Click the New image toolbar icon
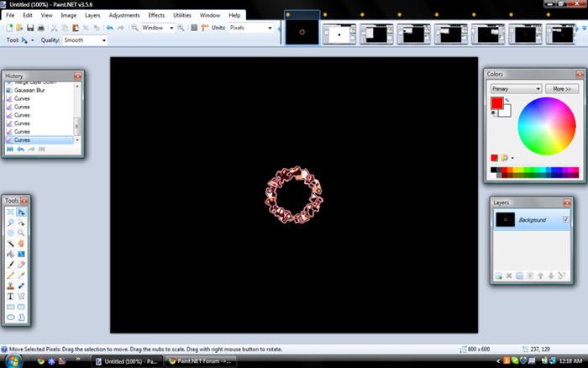588x368 pixels. pos(9,28)
